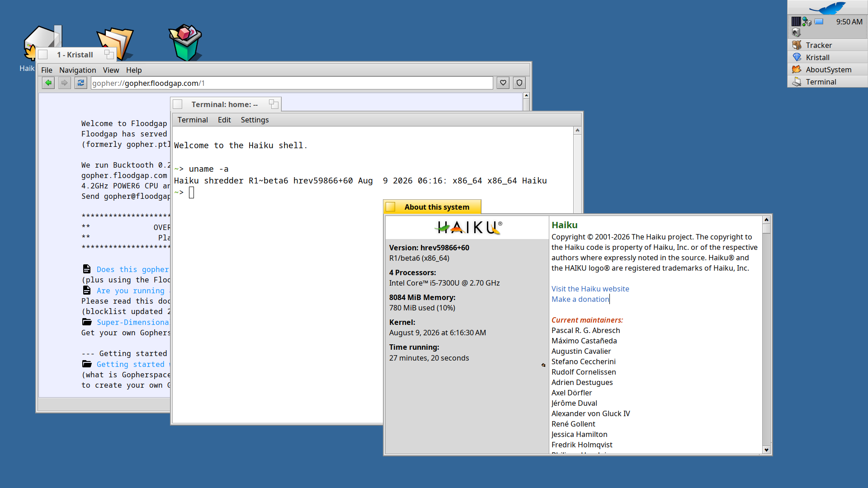This screenshot has width=868, height=488.
Task: Follow the 'Visit the Haiku website' link
Action: coord(590,289)
